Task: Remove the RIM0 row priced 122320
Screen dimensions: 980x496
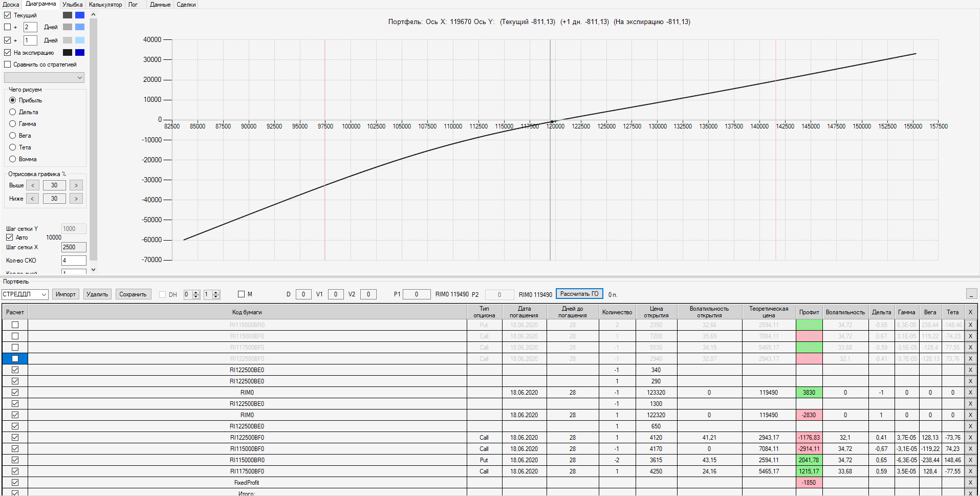Action: point(970,415)
